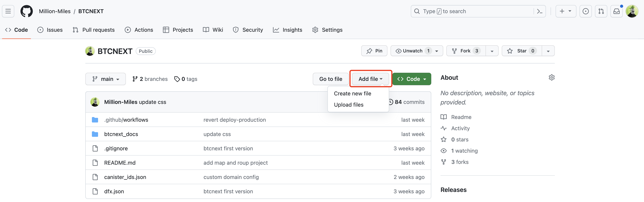This screenshot has height=202, width=644.
Task: Click the commits history clock icon
Action: 391,102
